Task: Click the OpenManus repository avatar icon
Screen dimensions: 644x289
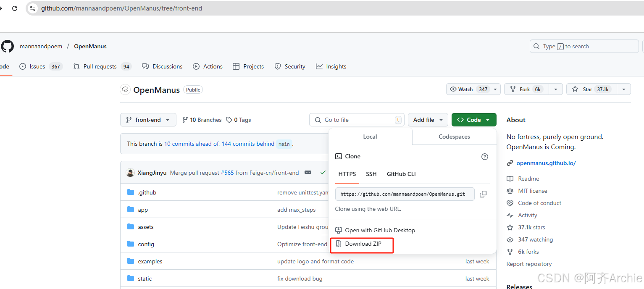Action: click(125, 89)
